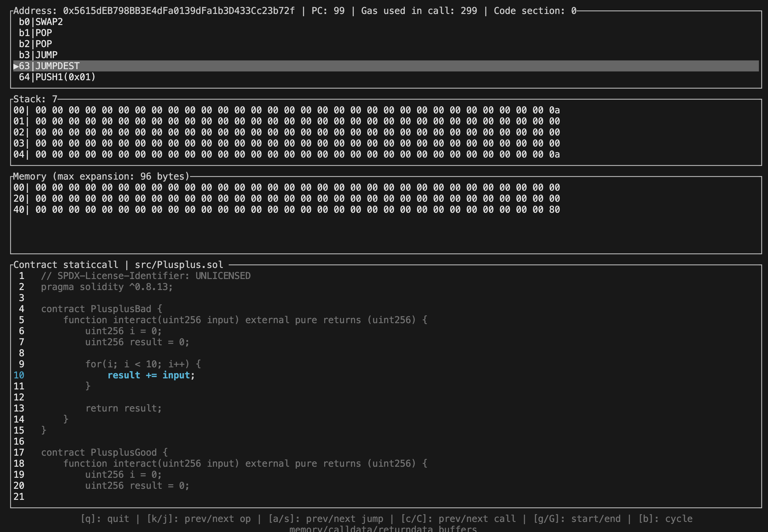
Task: Click the '[a/s]: prev/next jump' hint
Action: pyautogui.click(x=326, y=519)
